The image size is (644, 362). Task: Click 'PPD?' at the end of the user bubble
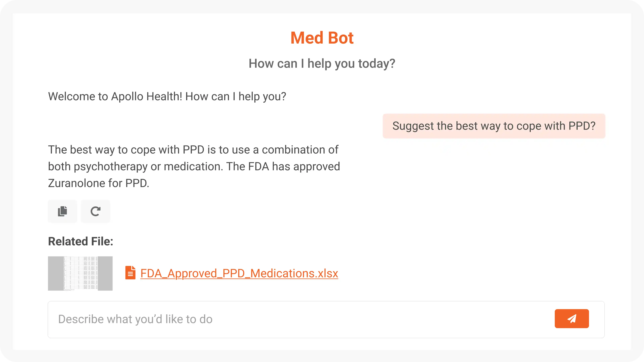[582, 126]
